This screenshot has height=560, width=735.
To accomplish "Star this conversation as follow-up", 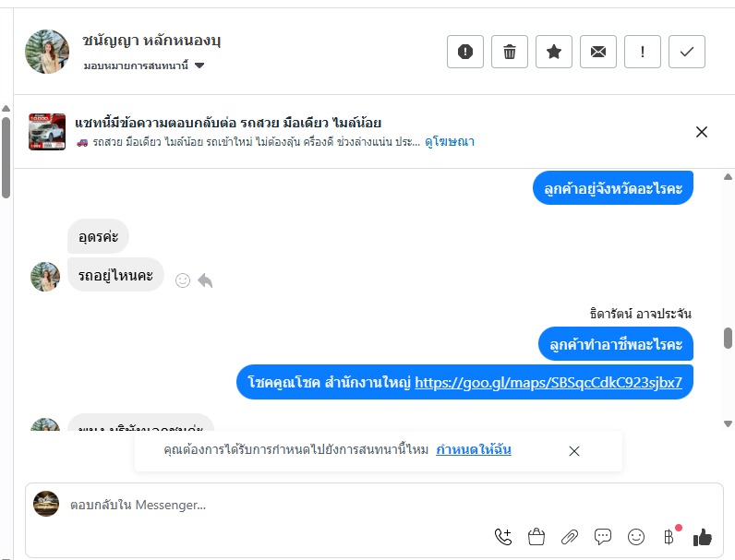I will 554,52.
